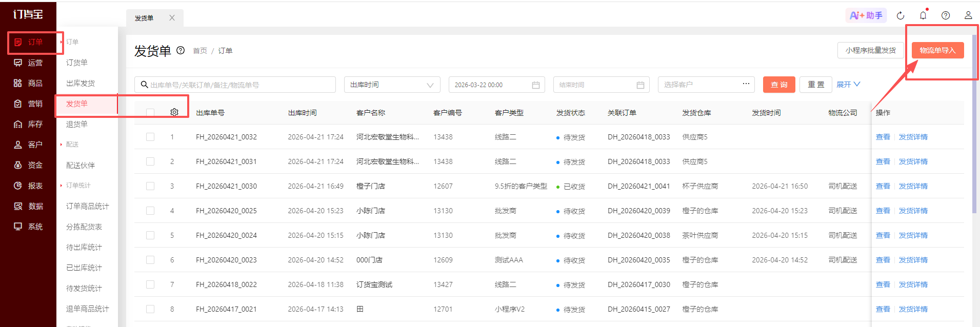Open the user account icon

tap(968, 15)
